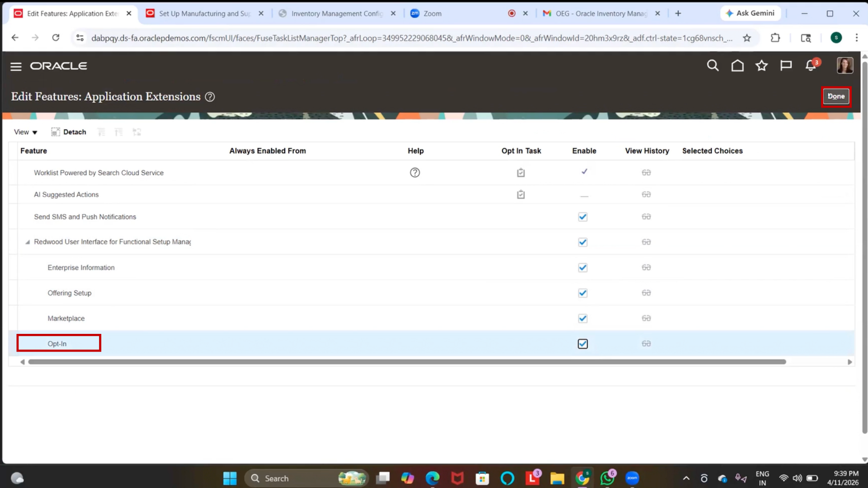View history for Opt-In row
This screenshot has height=488, width=868.
pyautogui.click(x=646, y=344)
